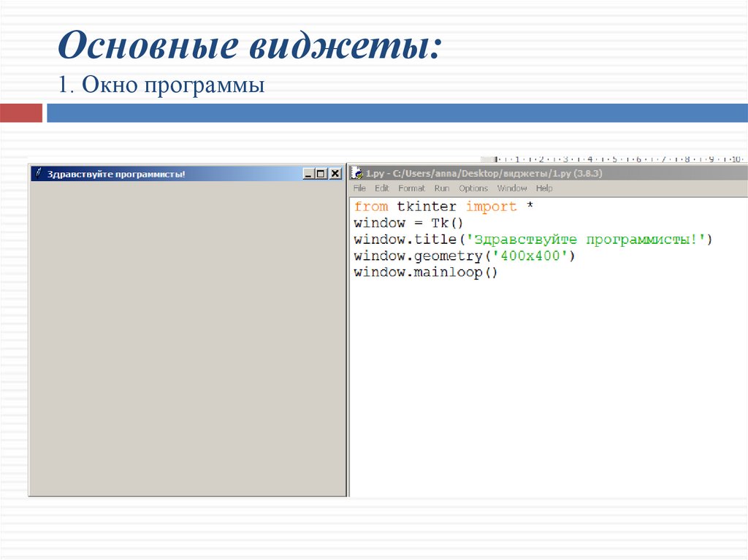The width and height of the screenshot is (748, 560).
Task: Click the 1.py IDLE title bar
Action: [x=549, y=173]
